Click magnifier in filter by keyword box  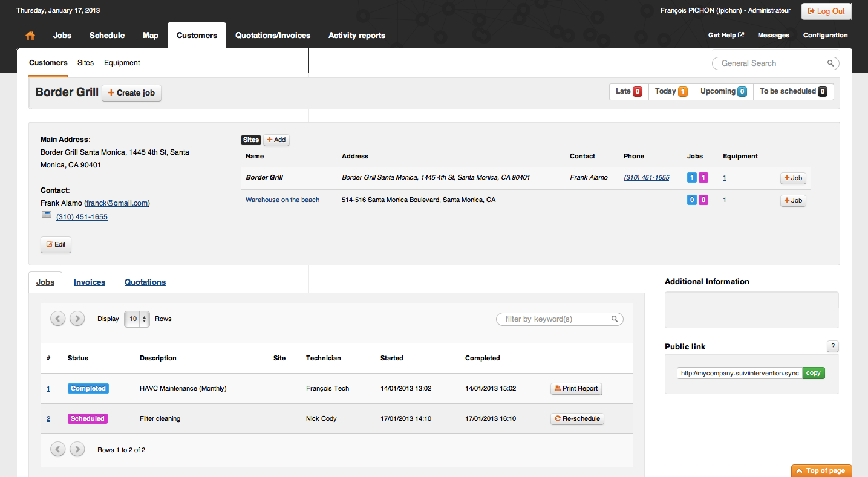[615, 319]
